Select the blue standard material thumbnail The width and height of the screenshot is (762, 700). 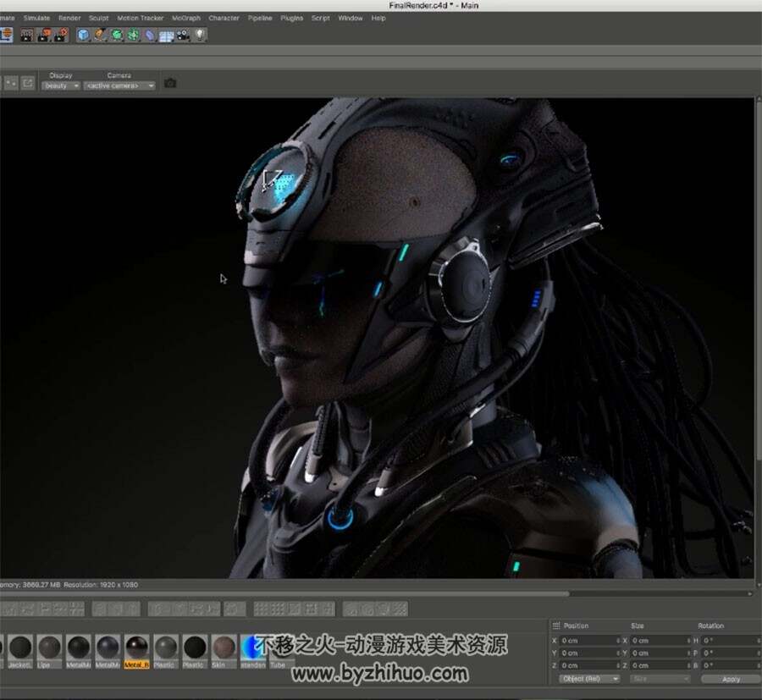point(252,652)
